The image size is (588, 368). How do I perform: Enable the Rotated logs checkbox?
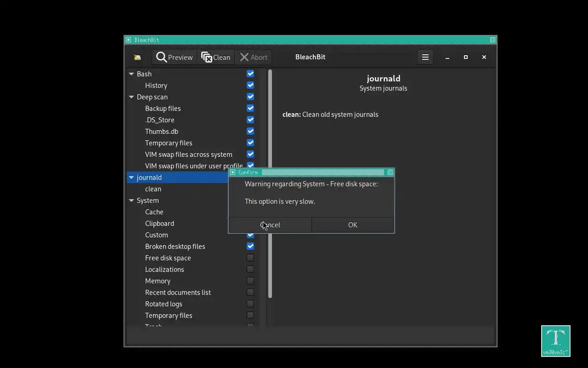tap(250, 304)
